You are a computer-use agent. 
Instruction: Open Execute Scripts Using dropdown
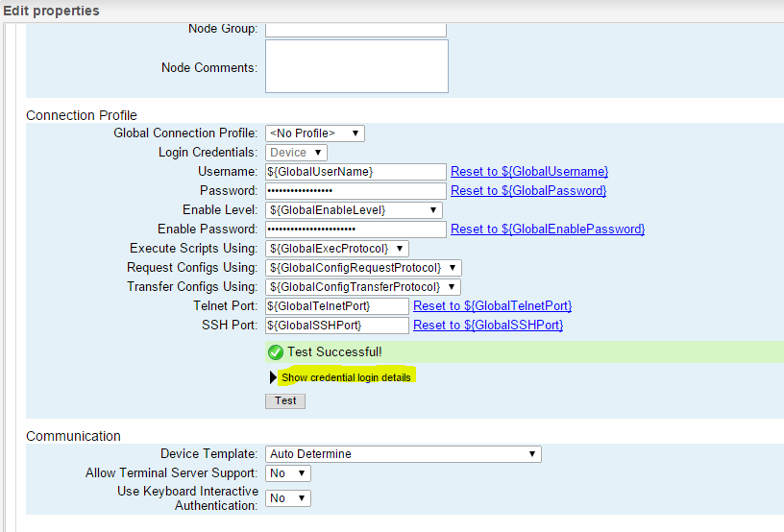coord(337,249)
